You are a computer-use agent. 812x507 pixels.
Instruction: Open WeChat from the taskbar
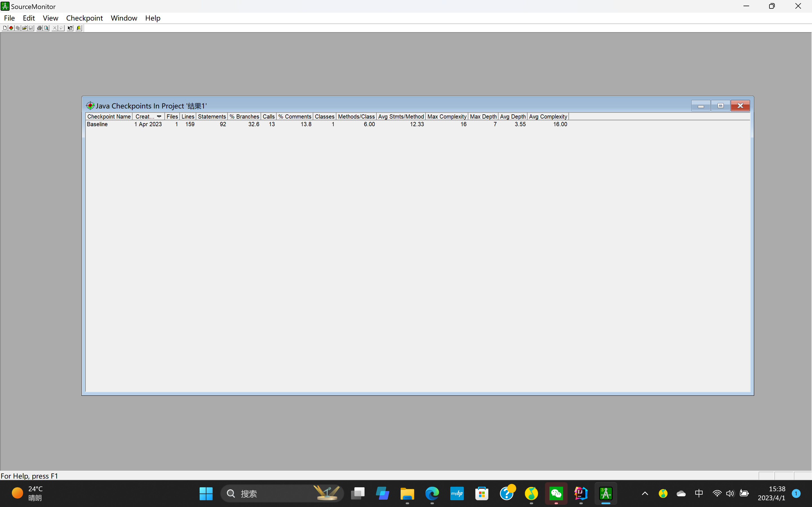click(x=556, y=493)
